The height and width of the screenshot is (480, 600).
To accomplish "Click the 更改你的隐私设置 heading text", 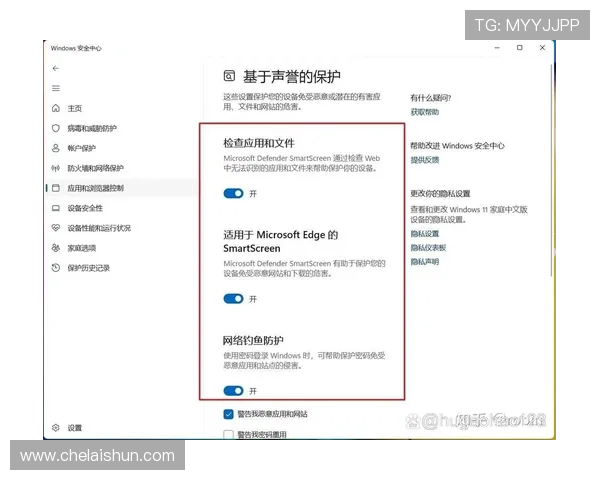I will pos(440,194).
